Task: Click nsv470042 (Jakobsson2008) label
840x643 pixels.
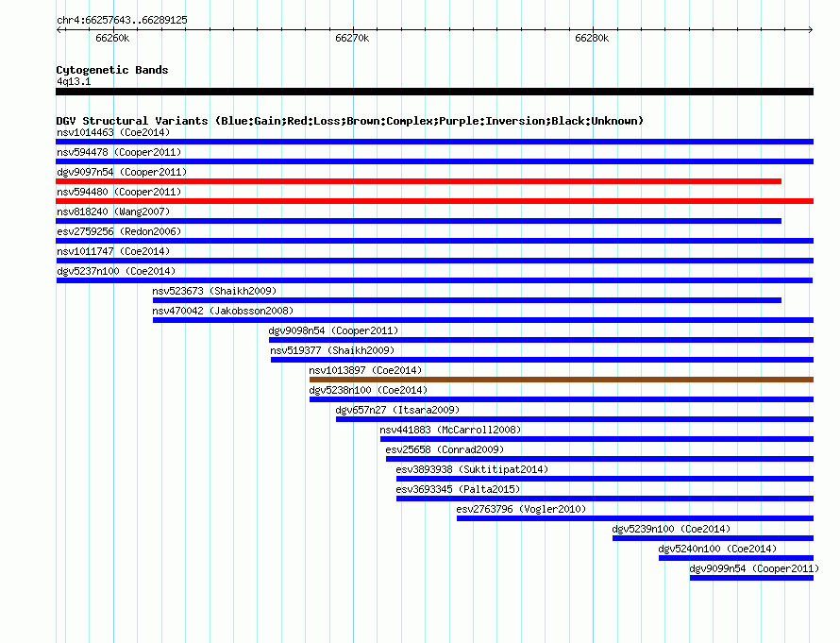Action: point(223,311)
